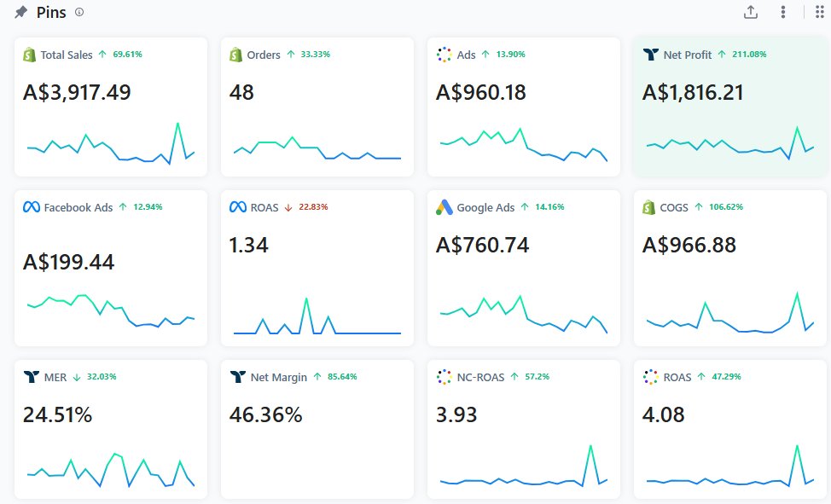
Task: Click the Meta icon on Facebook Ads card
Action: click(x=32, y=207)
